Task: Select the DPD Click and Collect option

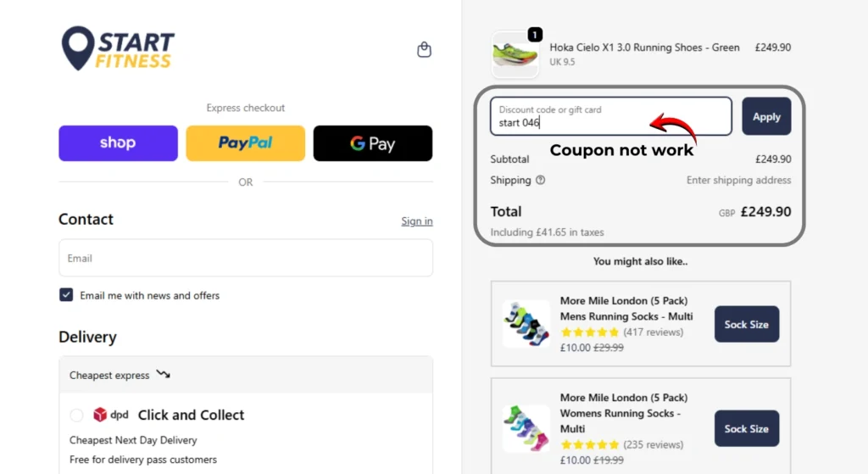Action: click(x=76, y=415)
